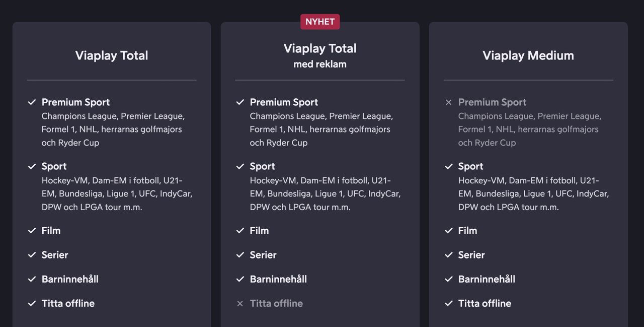Choose the Viaplay Total med reklam heading
Image resolution: width=644 pixels, height=327 pixels.
[x=320, y=55]
